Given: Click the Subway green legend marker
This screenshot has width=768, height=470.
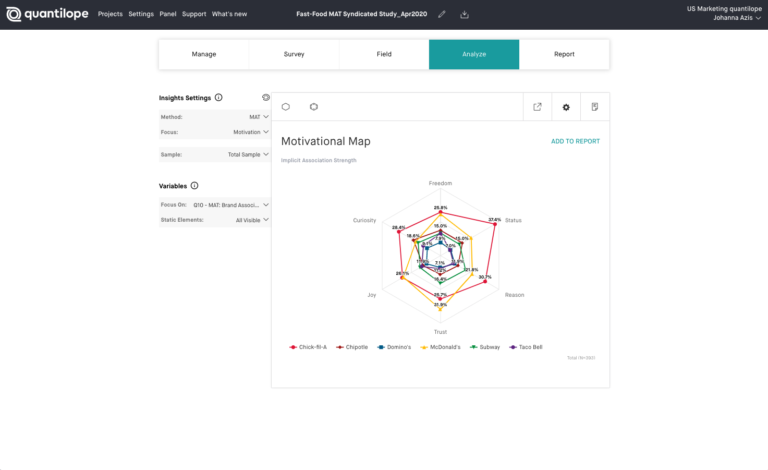Looking at the screenshot, I should [473, 347].
